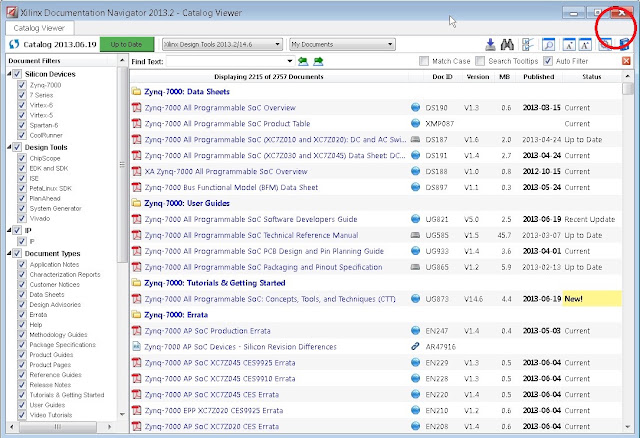This screenshot has height=438, width=640.
Task: Uncheck the Zynq-7000 device filter
Action: tap(22, 85)
